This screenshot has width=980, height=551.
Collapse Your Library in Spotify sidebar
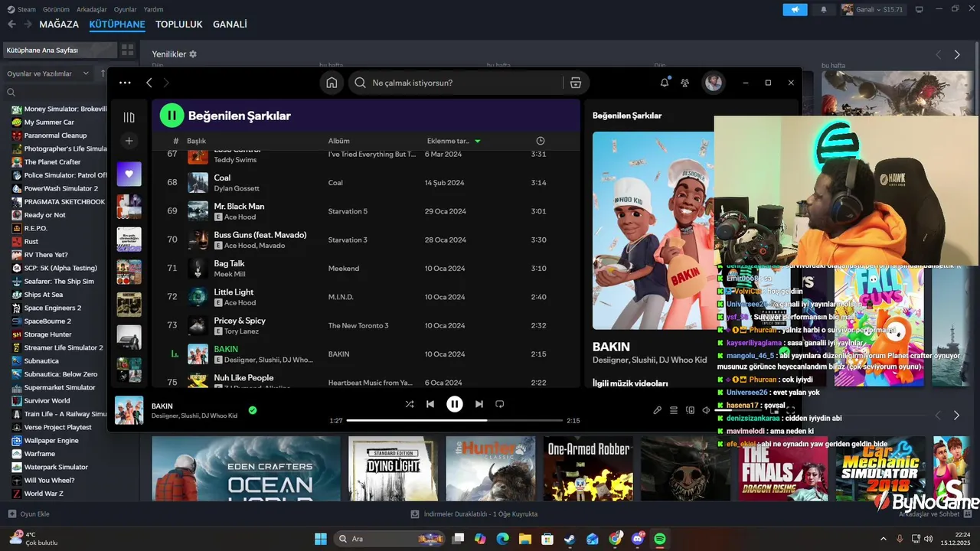[x=129, y=117]
